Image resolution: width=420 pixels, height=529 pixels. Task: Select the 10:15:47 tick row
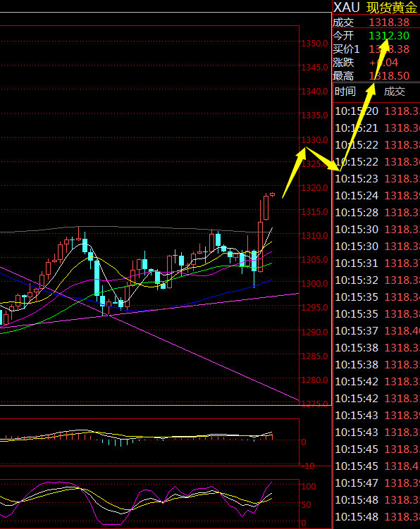tap(377, 483)
